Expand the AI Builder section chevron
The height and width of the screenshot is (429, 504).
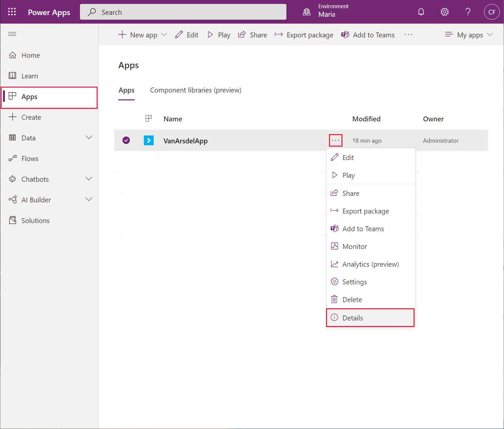click(x=89, y=199)
